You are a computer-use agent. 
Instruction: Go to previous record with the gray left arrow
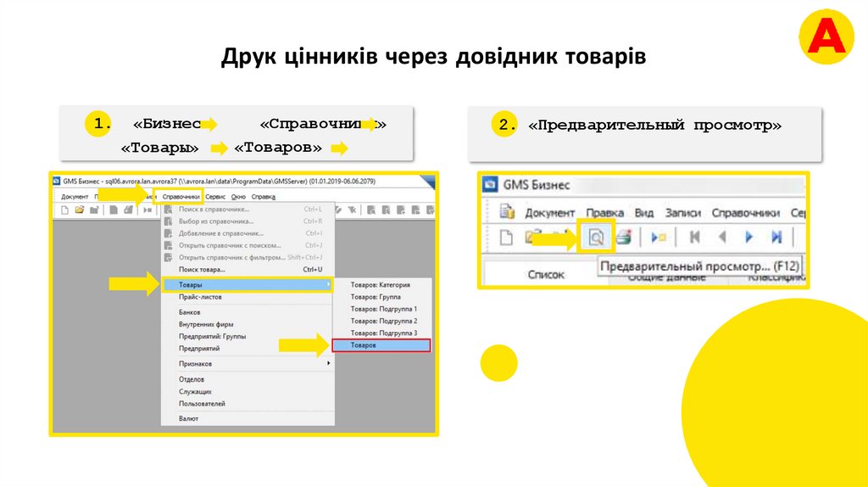tap(722, 237)
